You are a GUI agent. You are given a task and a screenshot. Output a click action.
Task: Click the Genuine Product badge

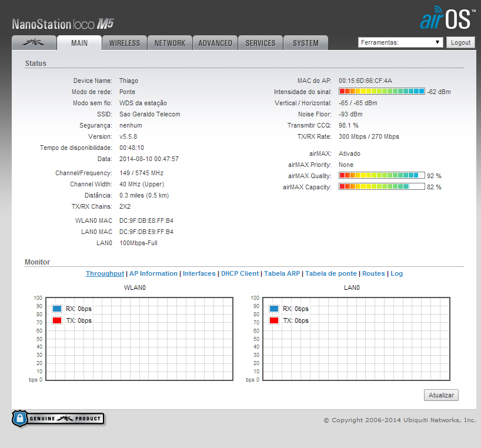point(58,419)
